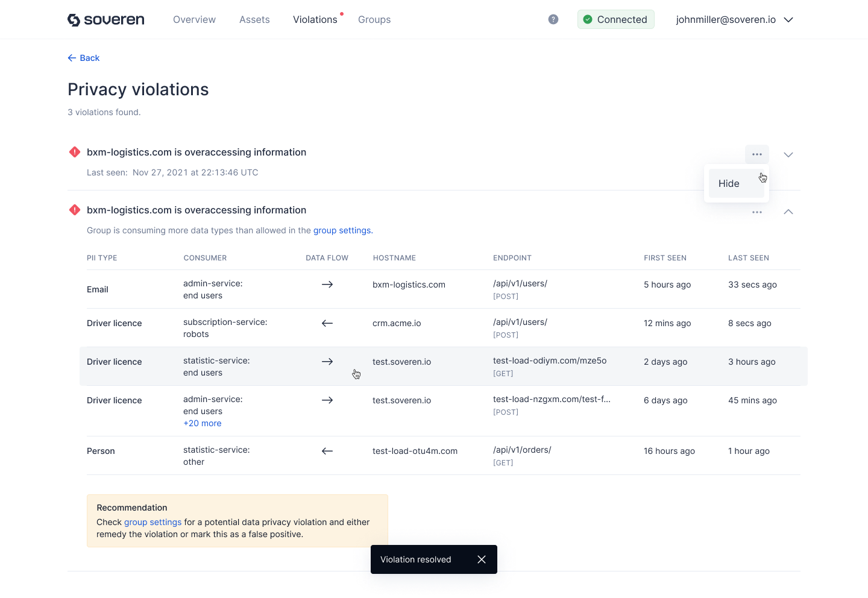Click the red alert icon on expanded violation
This screenshot has width=868, height=598.
75,210
